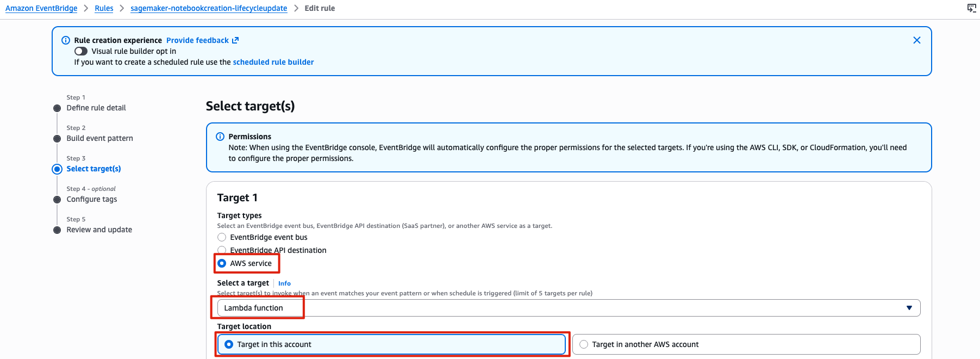Select Target in another AWS account

click(584, 344)
